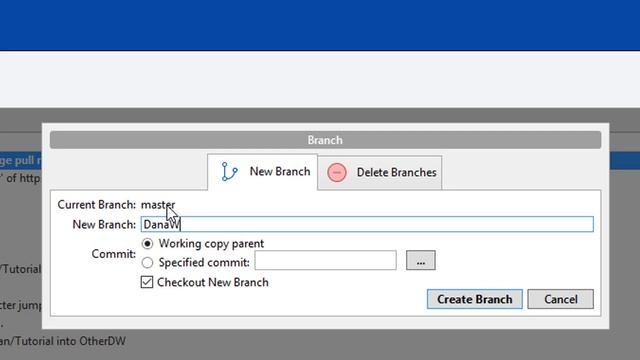Open the Delete Branches tab

[380, 173]
